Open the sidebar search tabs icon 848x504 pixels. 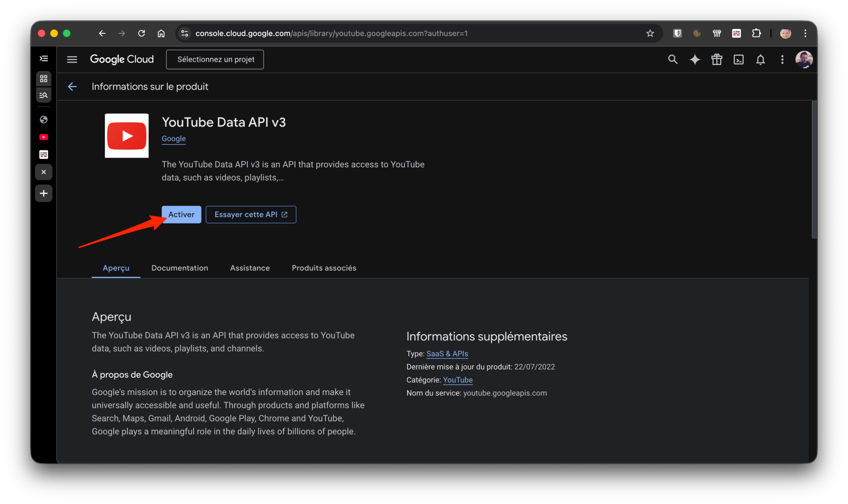44,95
